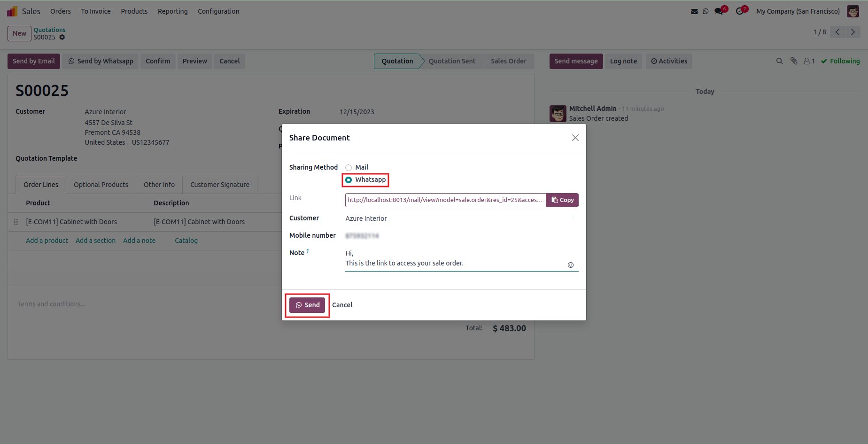Viewport: 868px width, 444px height.
Task: Switch to the Optional Products tab
Action: tap(101, 185)
